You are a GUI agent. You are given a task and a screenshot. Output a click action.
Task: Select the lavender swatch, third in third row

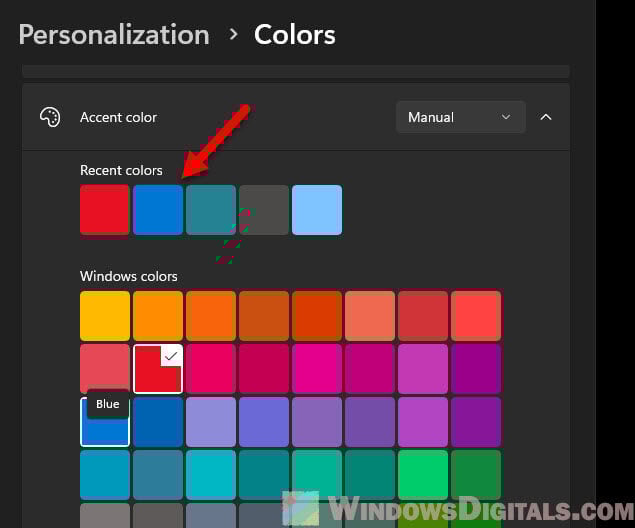(x=211, y=422)
